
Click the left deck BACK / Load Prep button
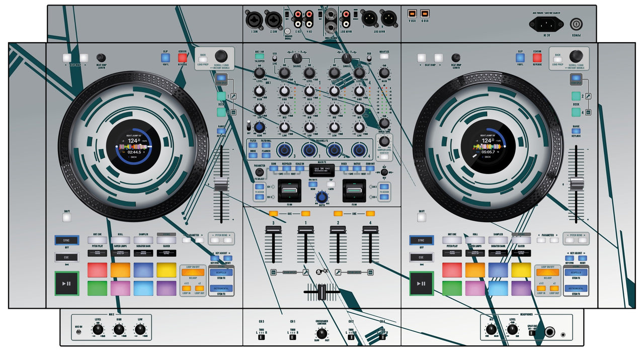click(x=203, y=60)
